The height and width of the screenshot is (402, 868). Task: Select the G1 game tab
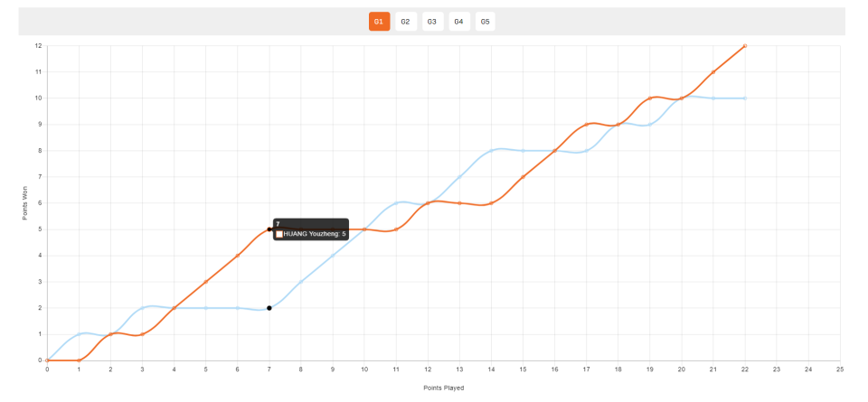click(x=379, y=22)
